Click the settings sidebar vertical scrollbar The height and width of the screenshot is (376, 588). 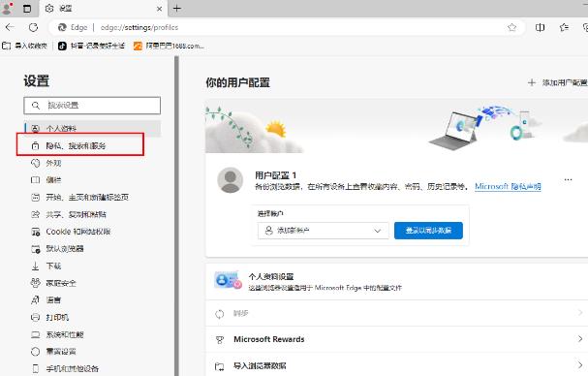click(176, 216)
